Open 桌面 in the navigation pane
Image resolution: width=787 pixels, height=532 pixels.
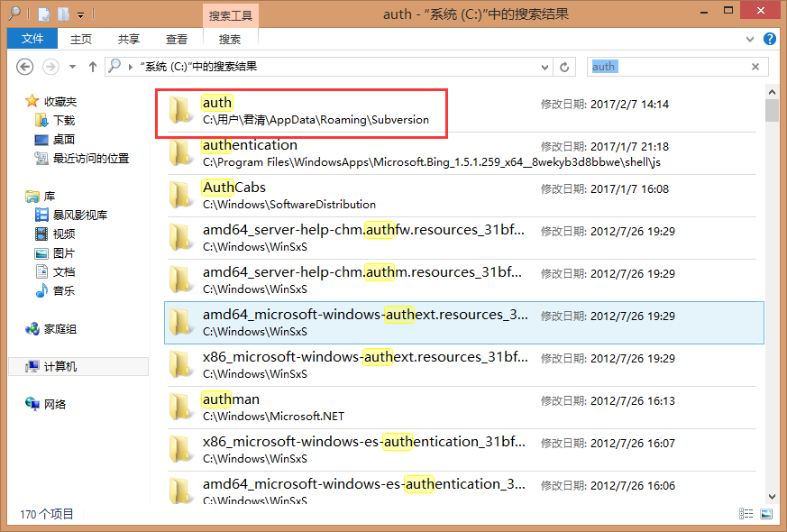pos(55,139)
